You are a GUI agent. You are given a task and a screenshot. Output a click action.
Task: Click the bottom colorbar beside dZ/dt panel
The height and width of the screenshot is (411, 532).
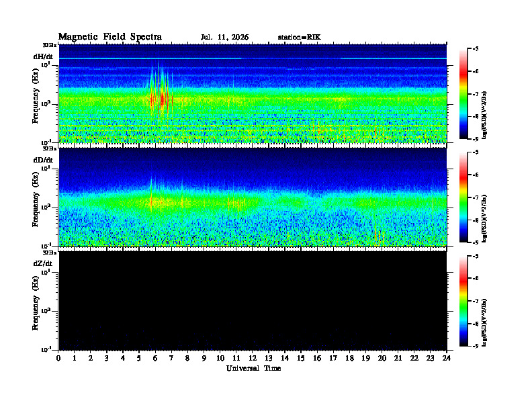click(x=463, y=301)
